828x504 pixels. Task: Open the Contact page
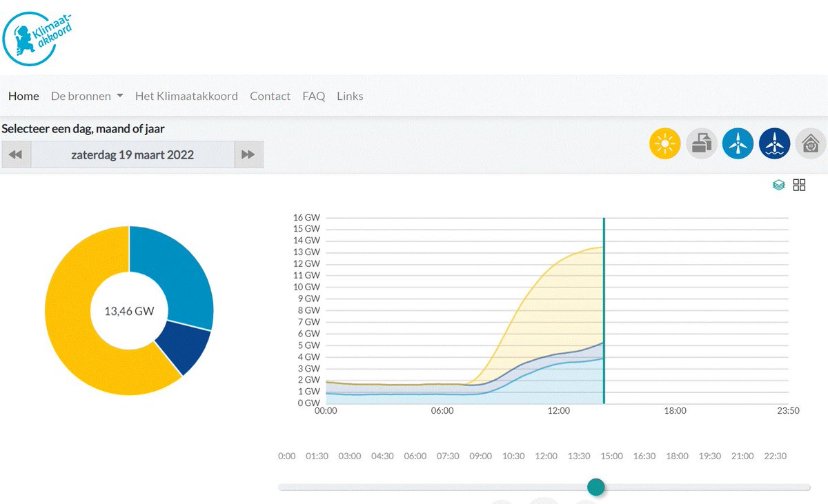tap(270, 96)
